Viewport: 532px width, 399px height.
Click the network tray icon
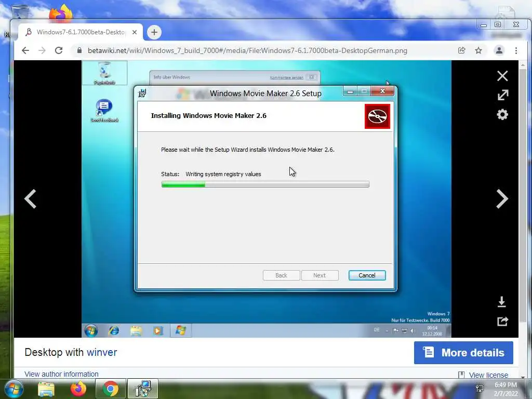[x=480, y=389]
